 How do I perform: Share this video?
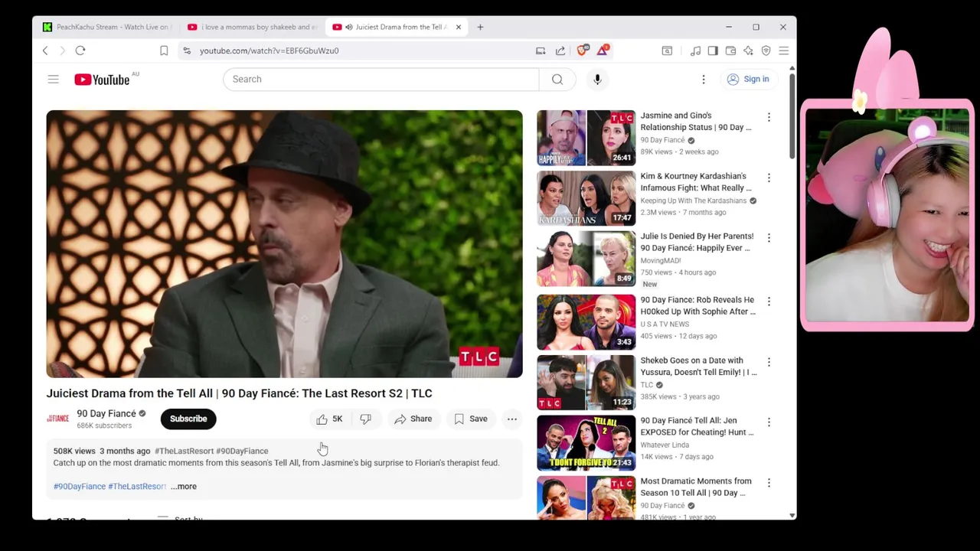click(x=413, y=419)
